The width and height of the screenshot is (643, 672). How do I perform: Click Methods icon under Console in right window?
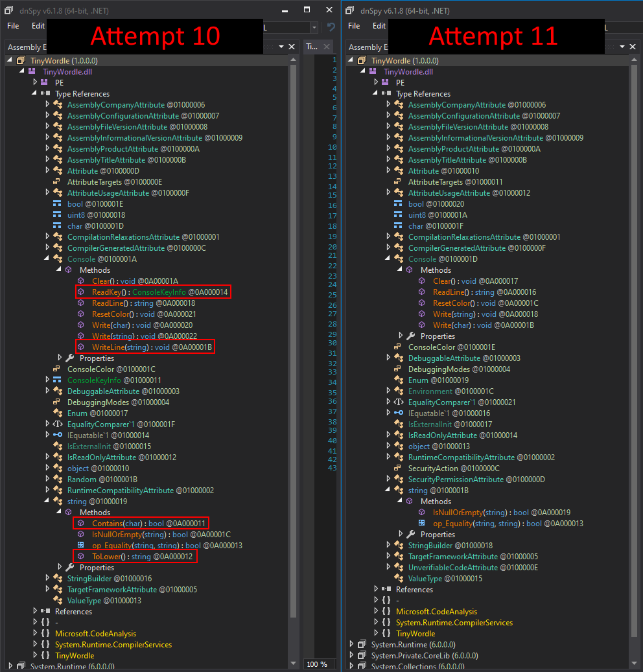[410, 270]
